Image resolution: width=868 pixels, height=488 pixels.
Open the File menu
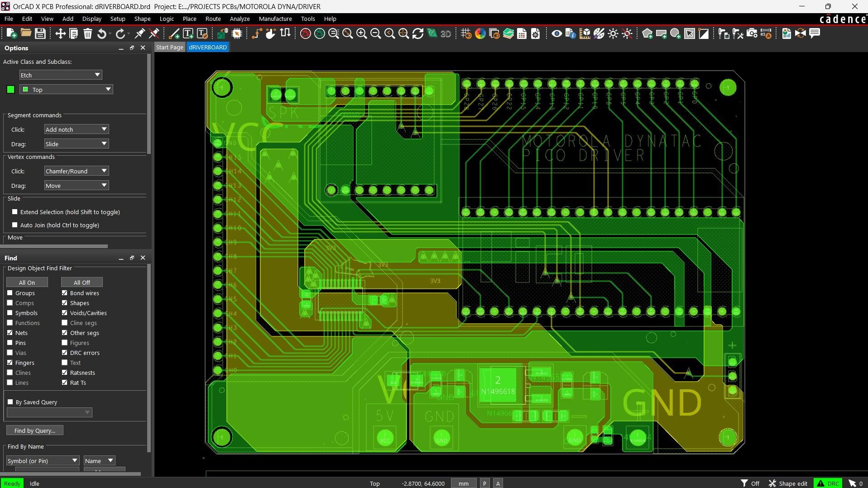pos(9,19)
